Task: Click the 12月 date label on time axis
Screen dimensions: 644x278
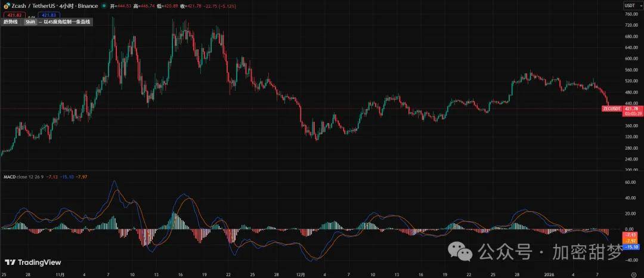Action: coord(301,274)
